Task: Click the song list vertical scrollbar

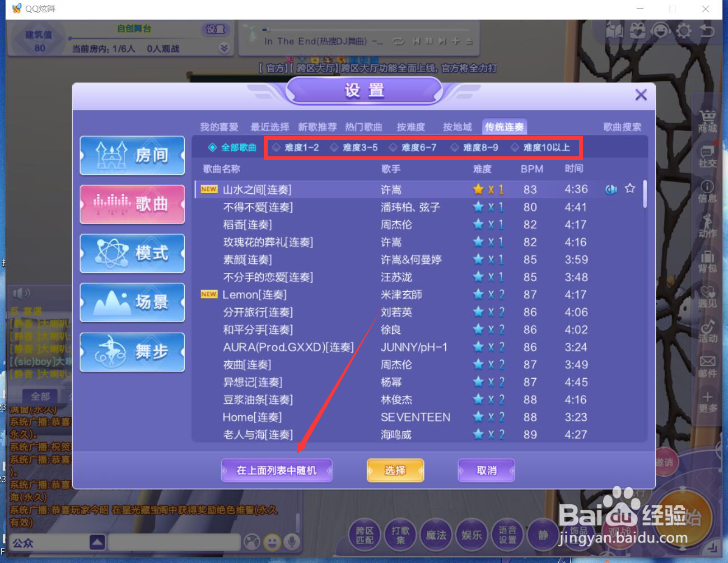Action: (645, 194)
